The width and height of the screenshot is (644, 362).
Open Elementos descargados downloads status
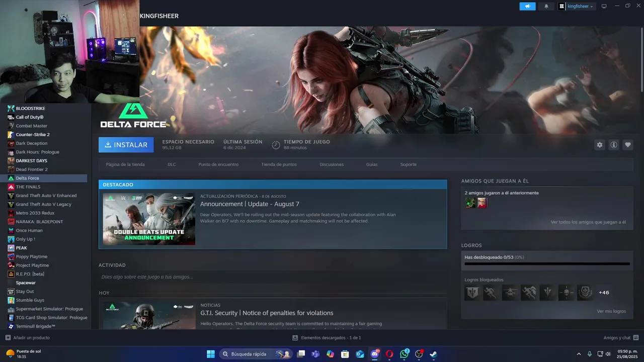pyautogui.click(x=327, y=338)
